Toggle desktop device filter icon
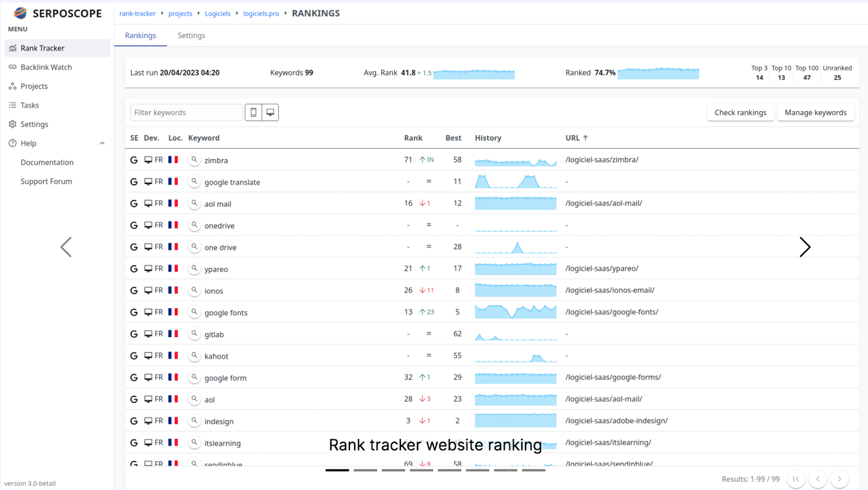 (270, 112)
